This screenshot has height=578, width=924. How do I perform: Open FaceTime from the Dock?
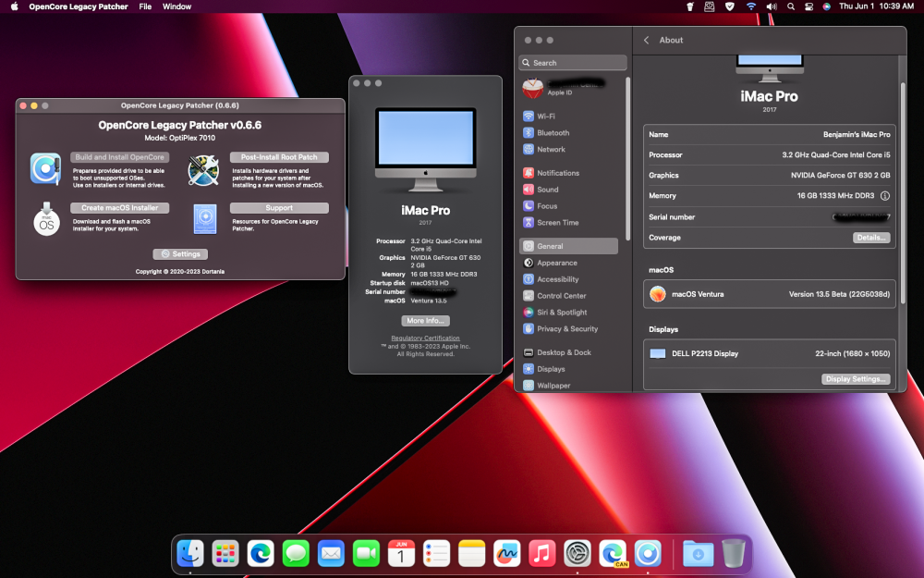click(x=366, y=554)
